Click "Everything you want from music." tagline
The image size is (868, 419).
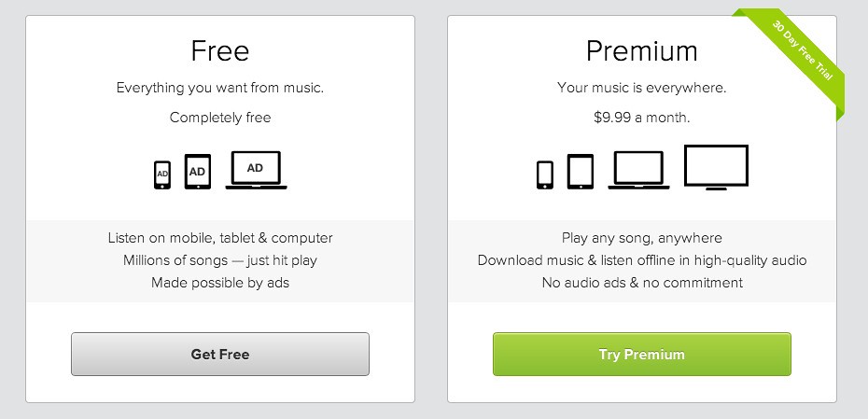220,89
